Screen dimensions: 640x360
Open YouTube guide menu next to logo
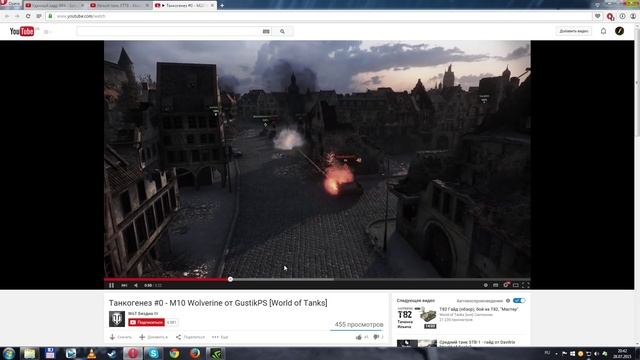tap(47, 31)
